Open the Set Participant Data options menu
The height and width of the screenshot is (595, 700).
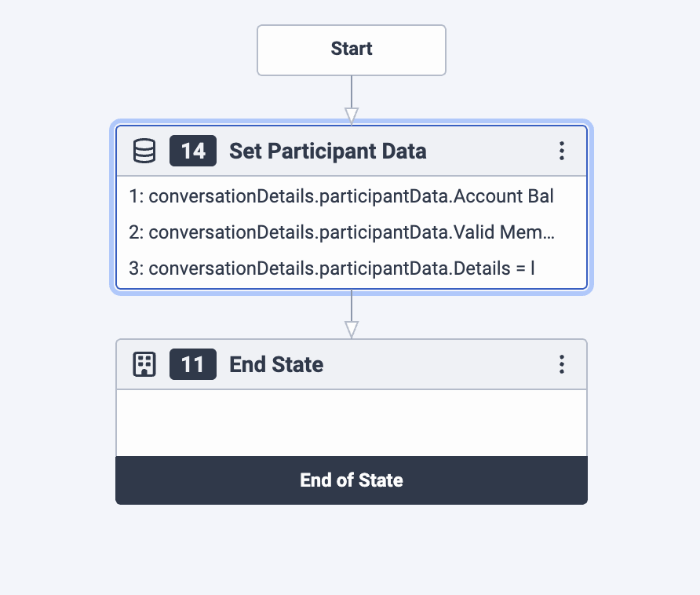(x=561, y=151)
